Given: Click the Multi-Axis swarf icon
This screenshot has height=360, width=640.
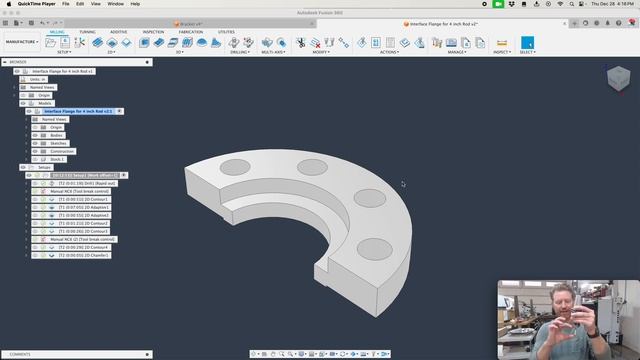Looking at the screenshot, I should click(267, 42).
